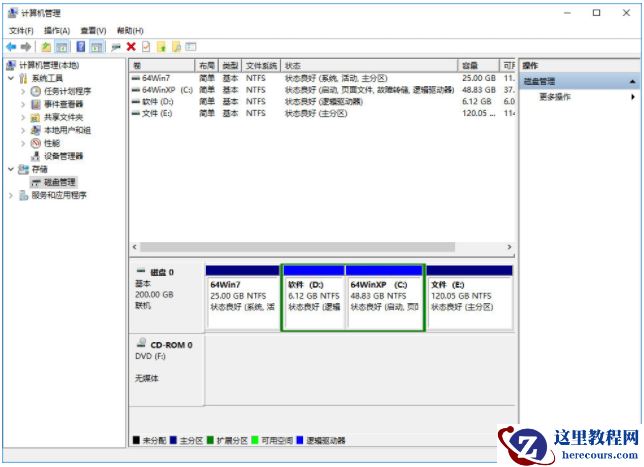Select the 软件 (D:) volume row

(x=322, y=101)
